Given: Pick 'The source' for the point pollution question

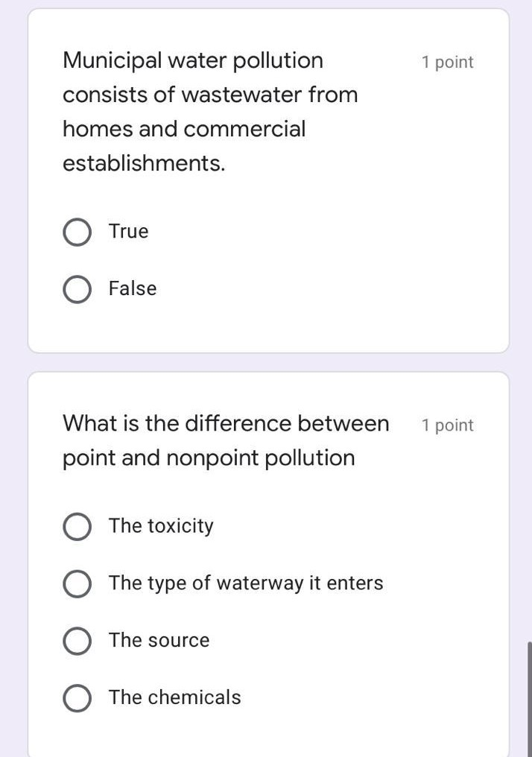Looking at the screenshot, I should pyautogui.click(x=77, y=642).
